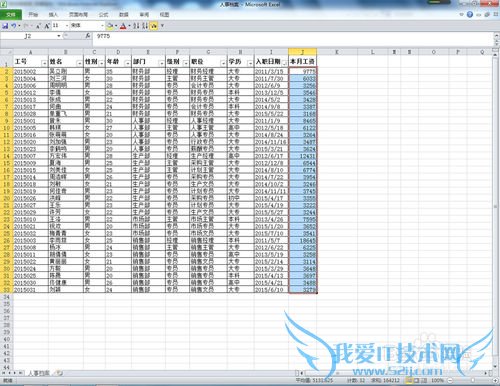The width and height of the screenshot is (500, 386).
Task: Switch to the 视图 ribbon tab
Action: (x=164, y=15)
